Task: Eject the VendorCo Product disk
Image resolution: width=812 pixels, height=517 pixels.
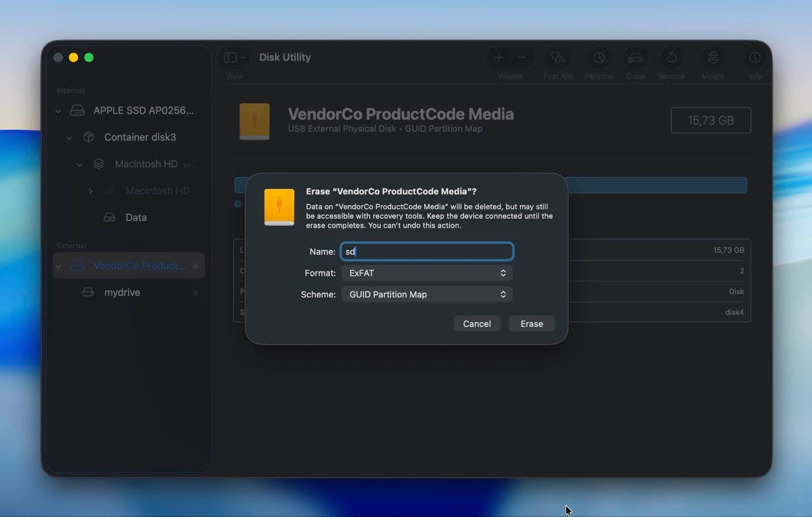Action: tap(195, 266)
